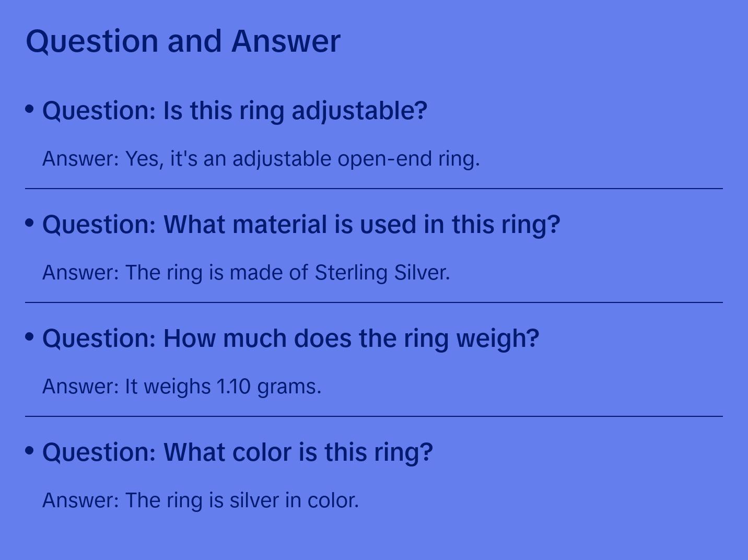Click bullet beside the adjustable question
This screenshot has width=748, height=560.
click(x=30, y=109)
